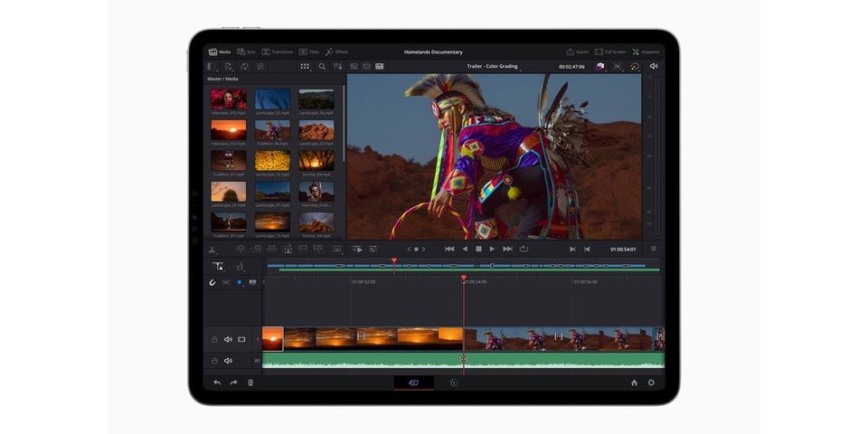
Task: Open project settings gear icon
Action: click(651, 382)
